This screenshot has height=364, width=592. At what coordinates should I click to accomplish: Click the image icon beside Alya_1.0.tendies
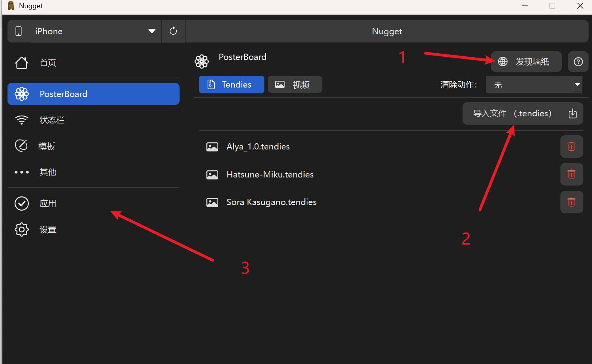point(212,147)
